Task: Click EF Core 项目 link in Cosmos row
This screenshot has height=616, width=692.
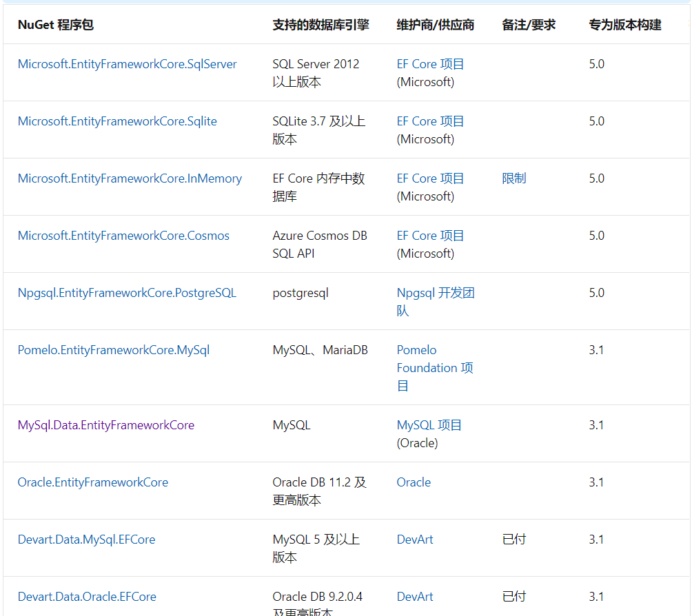Action: click(430, 236)
